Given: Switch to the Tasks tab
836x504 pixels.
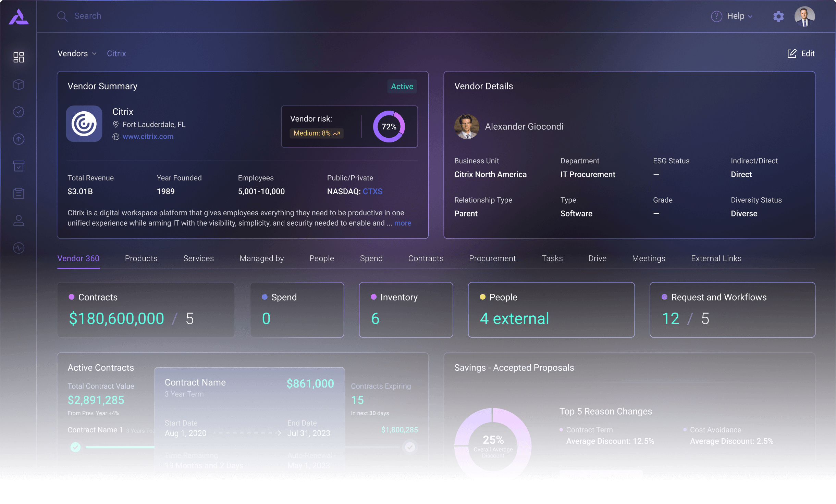Looking at the screenshot, I should 552,259.
